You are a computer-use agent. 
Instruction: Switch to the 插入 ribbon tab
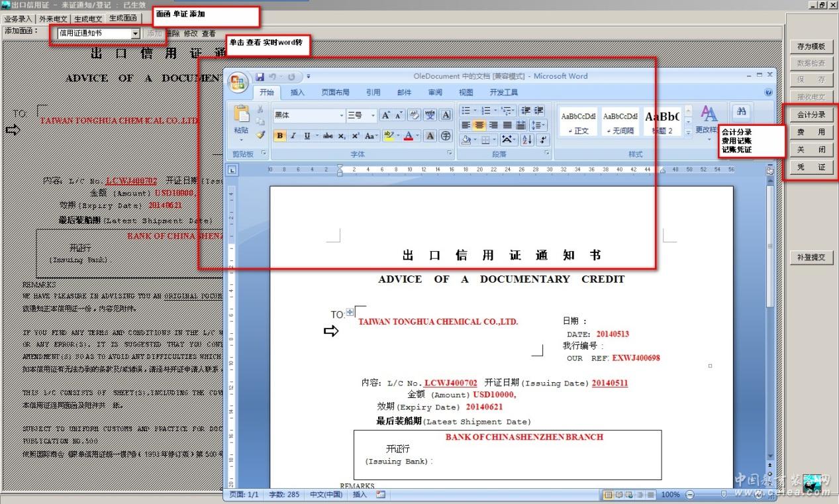point(298,93)
